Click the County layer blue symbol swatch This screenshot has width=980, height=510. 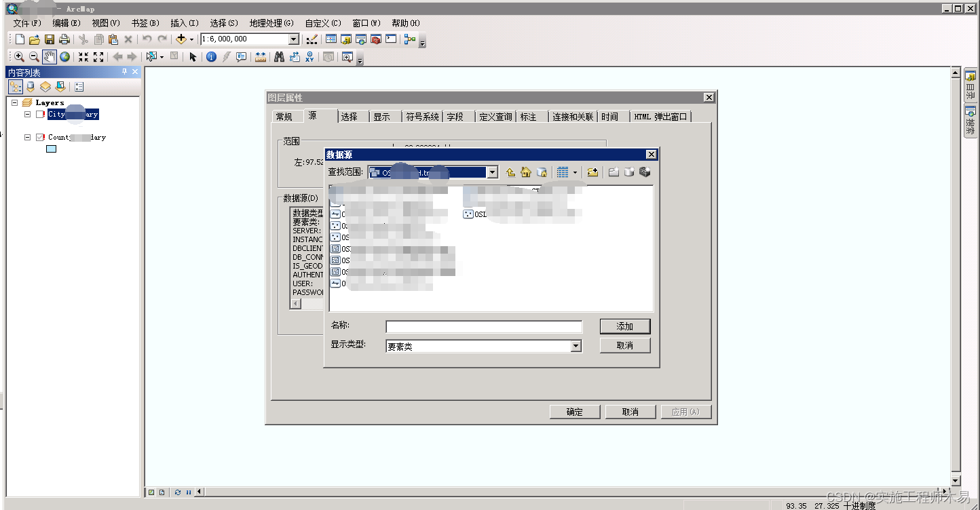tap(51, 149)
